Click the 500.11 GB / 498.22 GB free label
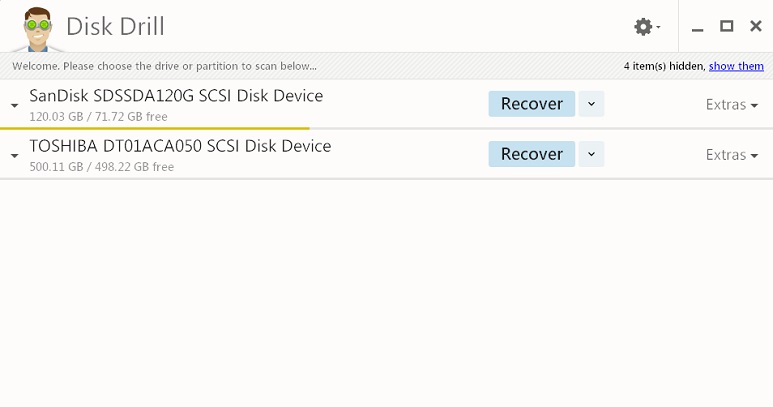Image resolution: width=773 pixels, height=407 pixels. point(102,167)
